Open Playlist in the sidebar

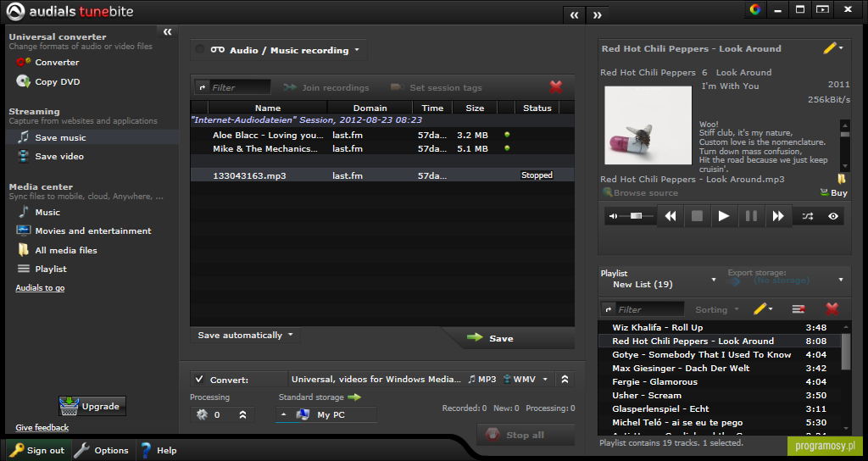(42, 269)
